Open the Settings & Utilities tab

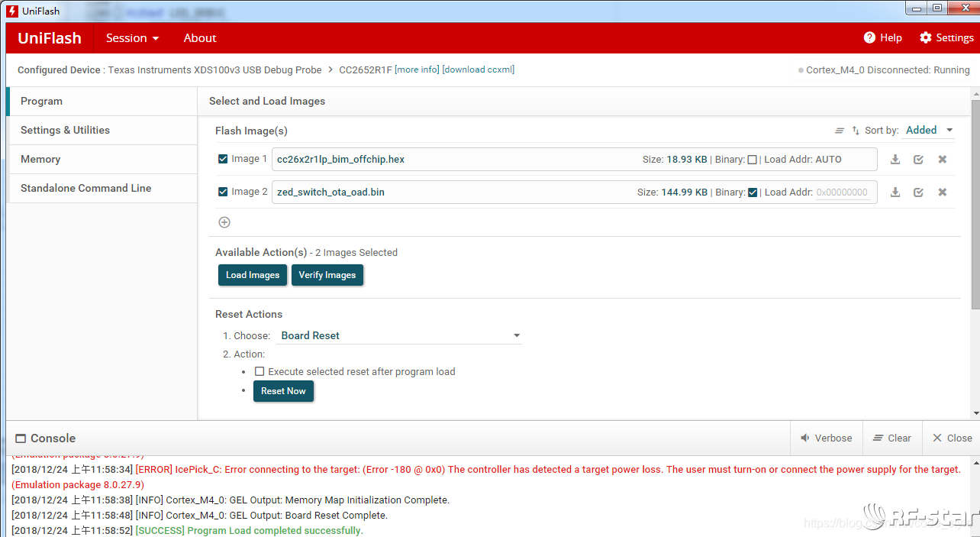click(65, 130)
